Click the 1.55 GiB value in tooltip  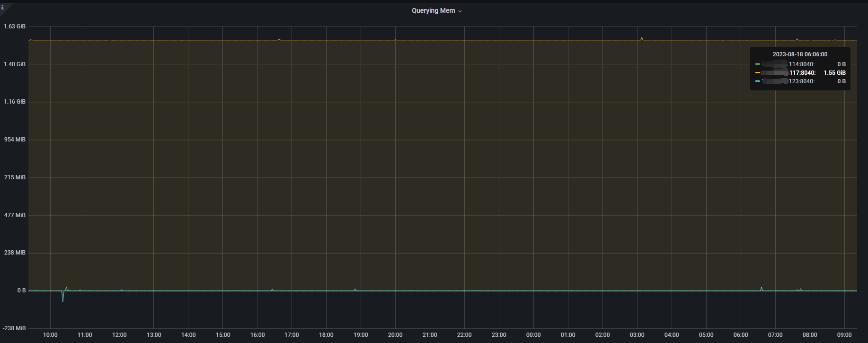point(834,73)
